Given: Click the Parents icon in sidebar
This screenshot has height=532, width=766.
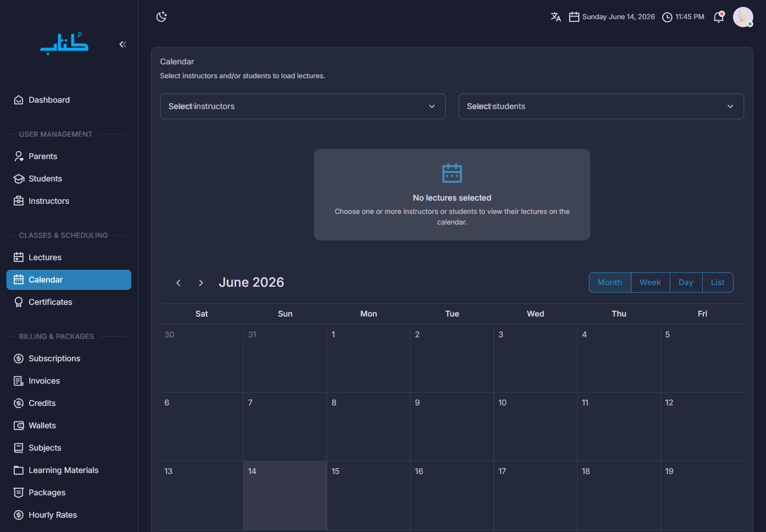Looking at the screenshot, I should [19, 156].
